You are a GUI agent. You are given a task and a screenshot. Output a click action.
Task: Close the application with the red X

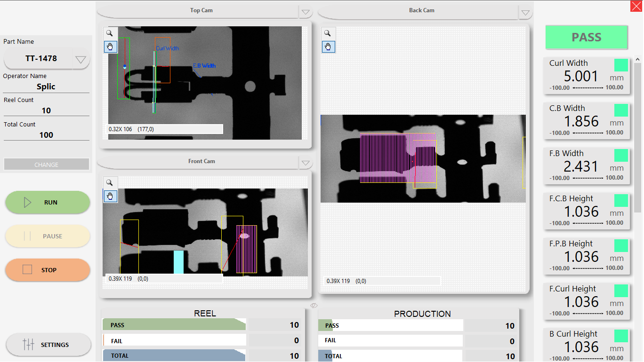tap(636, 6)
